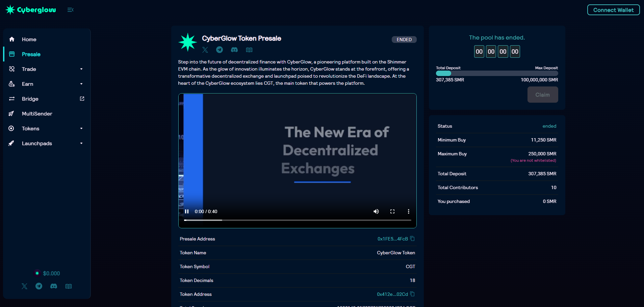Click the 'You purchased' 0 SMR value
This screenshot has width=644, height=307.
pos(550,201)
